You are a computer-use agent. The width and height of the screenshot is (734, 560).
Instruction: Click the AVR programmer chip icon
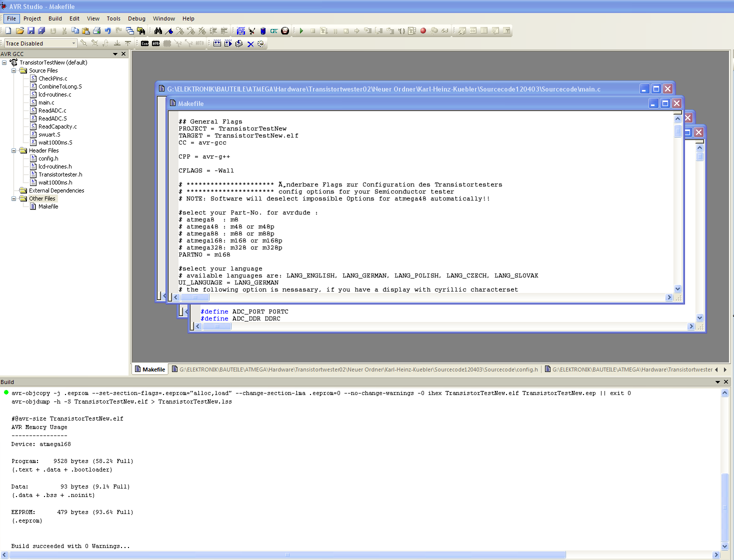(156, 43)
